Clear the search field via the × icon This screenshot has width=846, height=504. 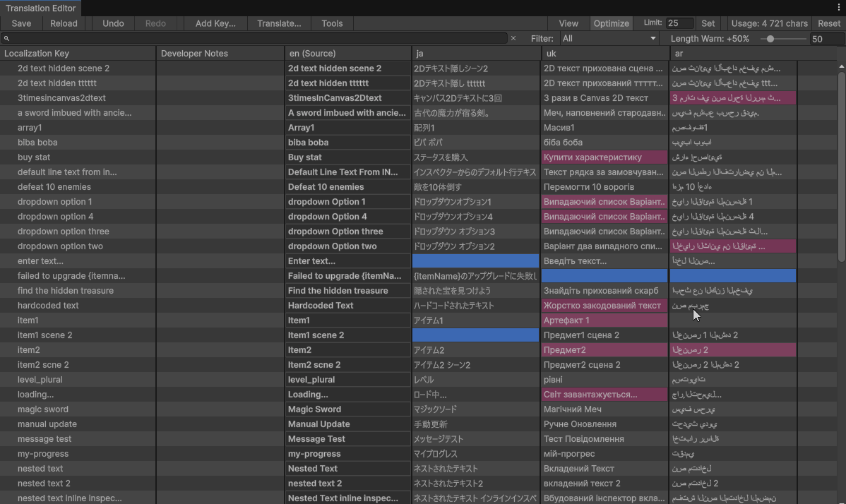pos(513,39)
